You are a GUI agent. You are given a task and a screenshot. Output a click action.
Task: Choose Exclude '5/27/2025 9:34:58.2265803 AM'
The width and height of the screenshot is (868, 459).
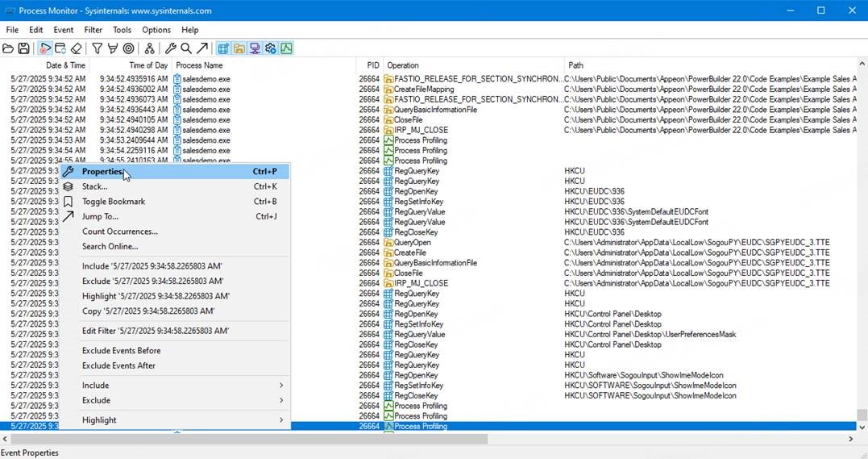tap(174, 281)
